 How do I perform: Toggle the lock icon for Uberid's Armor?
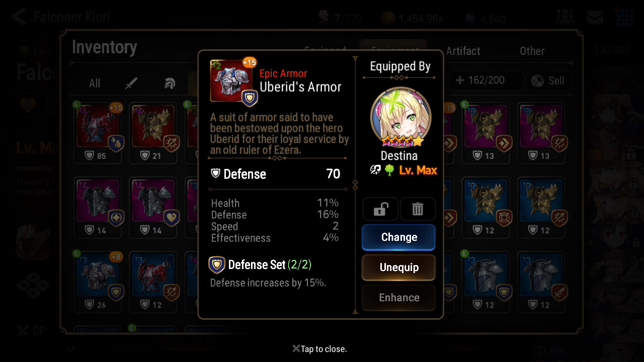[x=380, y=209]
